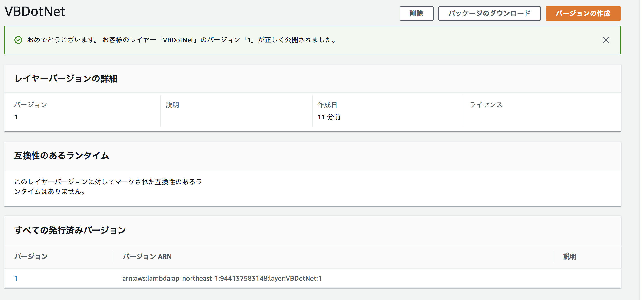Click the 11 分前 creation date value
The width and height of the screenshot is (644, 300).
click(329, 117)
